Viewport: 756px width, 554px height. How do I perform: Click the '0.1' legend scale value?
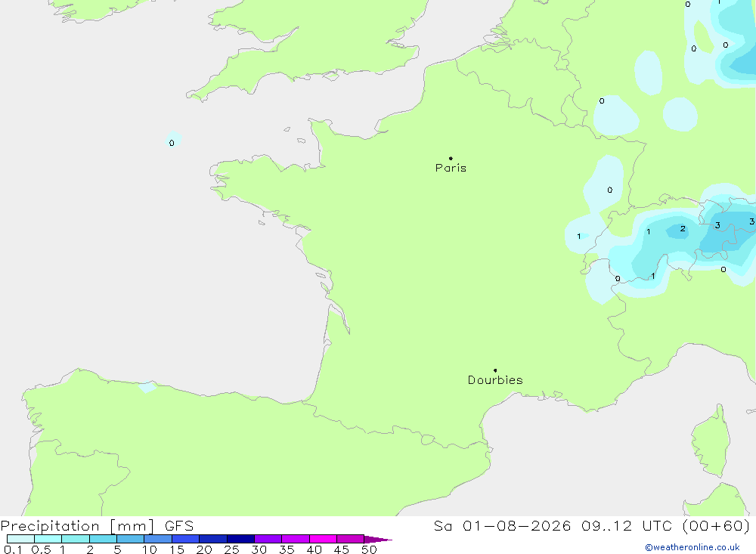tap(13, 549)
